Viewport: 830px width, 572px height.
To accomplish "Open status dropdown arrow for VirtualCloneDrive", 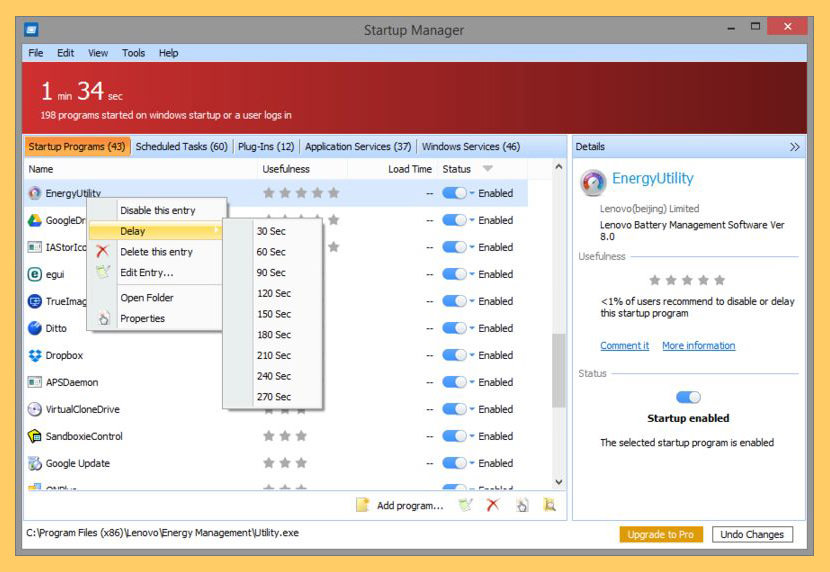I will 472,409.
